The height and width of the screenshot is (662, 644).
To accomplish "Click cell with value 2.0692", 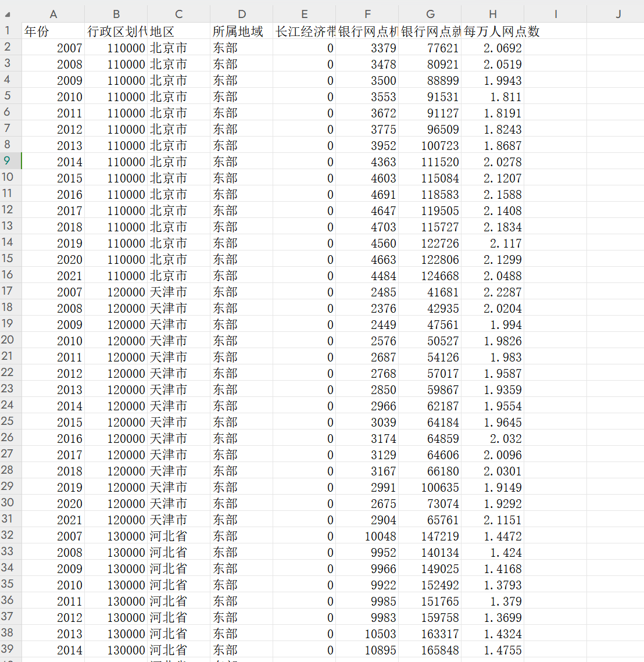I will point(493,48).
